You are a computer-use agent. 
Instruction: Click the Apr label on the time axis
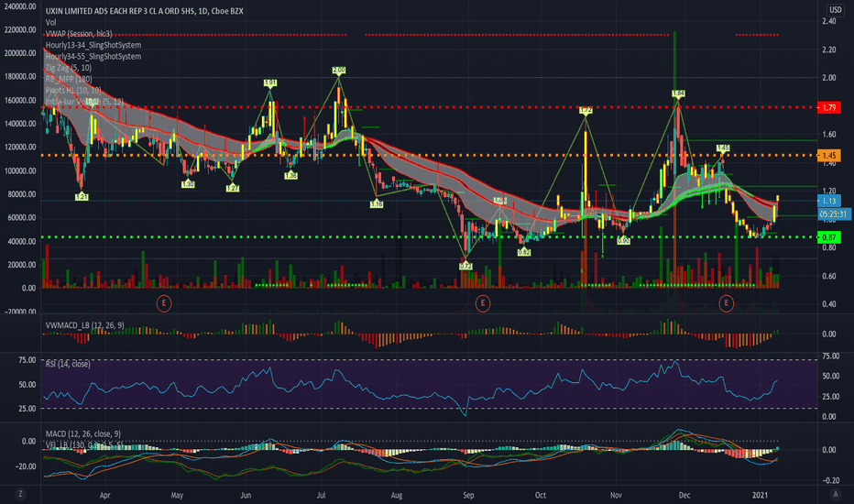104,495
